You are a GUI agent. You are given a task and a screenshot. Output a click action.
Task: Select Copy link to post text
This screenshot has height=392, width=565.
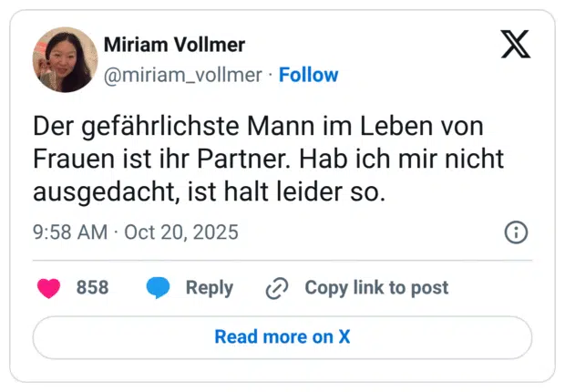coord(376,288)
